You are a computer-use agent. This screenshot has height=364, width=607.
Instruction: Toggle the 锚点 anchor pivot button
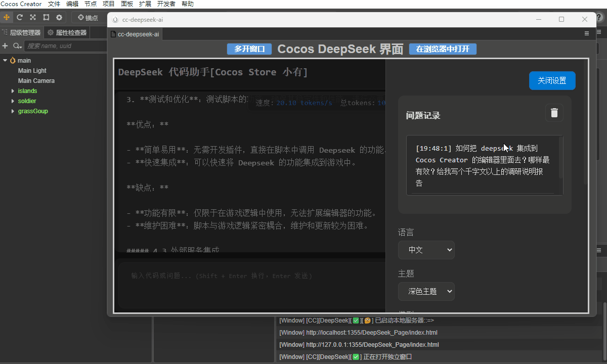click(88, 18)
